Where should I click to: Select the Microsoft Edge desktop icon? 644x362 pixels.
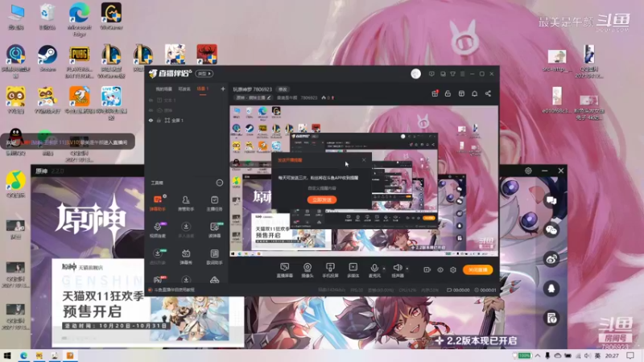pyautogui.click(x=79, y=19)
